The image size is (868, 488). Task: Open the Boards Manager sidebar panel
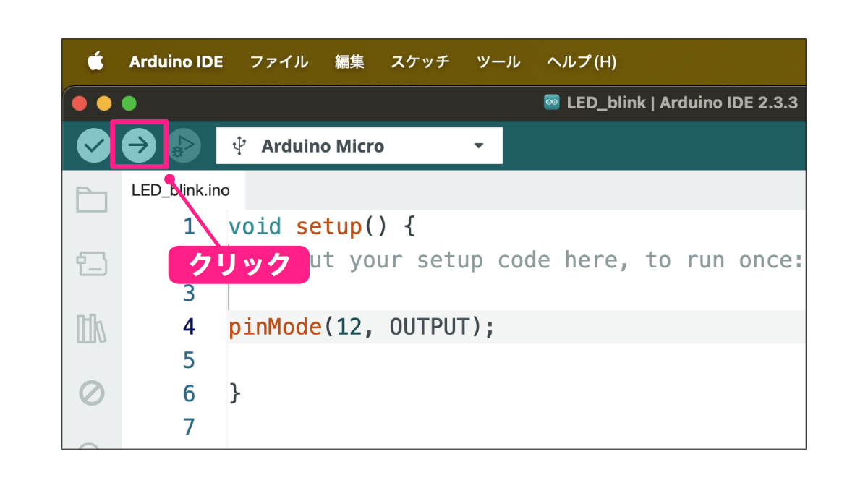click(92, 265)
